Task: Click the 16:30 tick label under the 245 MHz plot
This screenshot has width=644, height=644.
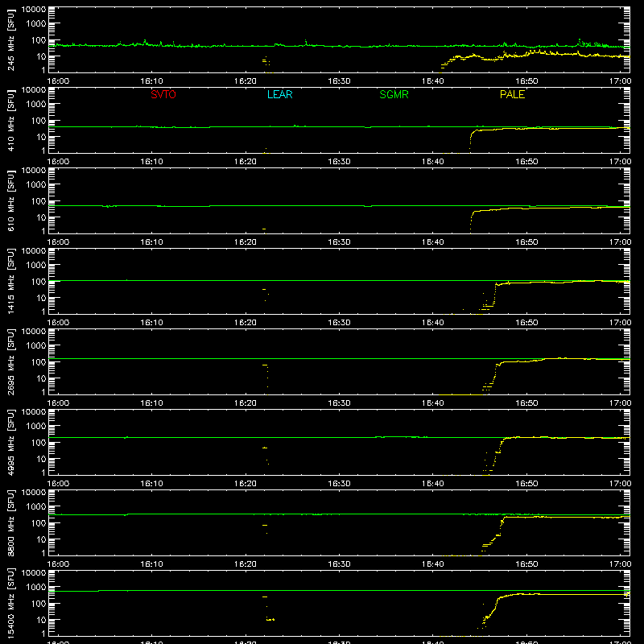Action: 339,81
